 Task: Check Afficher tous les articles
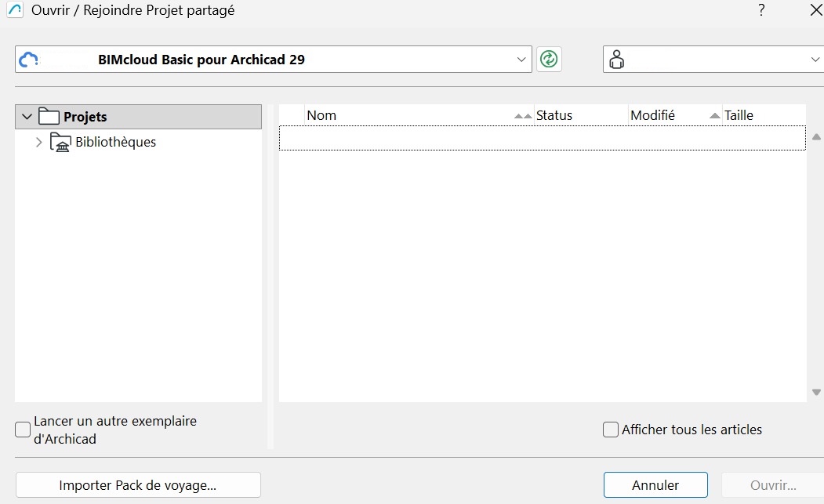[610, 430]
